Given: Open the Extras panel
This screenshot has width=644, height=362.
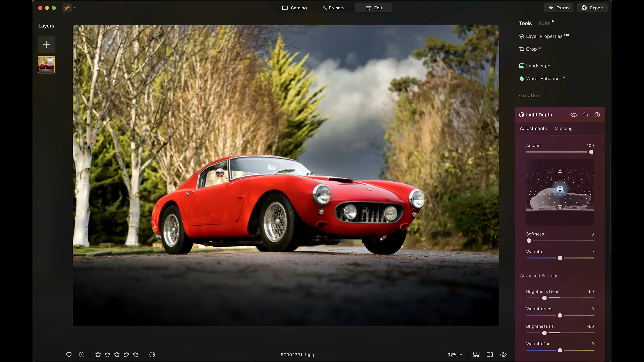Looking at the screenshot, I should [558, 8].
